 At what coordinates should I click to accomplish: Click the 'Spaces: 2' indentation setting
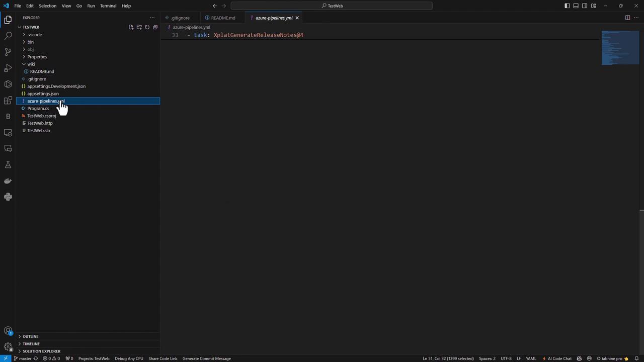[x=487, y=358]
